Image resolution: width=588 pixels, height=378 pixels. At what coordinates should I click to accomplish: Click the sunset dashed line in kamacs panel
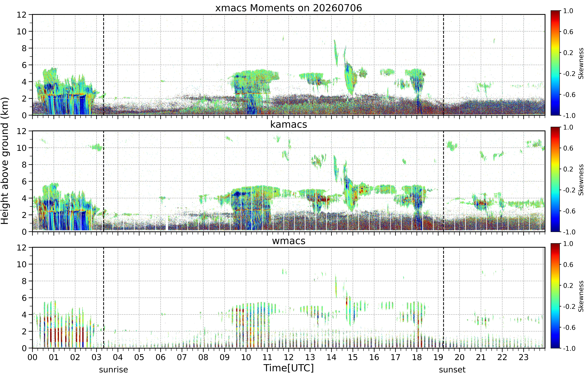coord(444,181)
